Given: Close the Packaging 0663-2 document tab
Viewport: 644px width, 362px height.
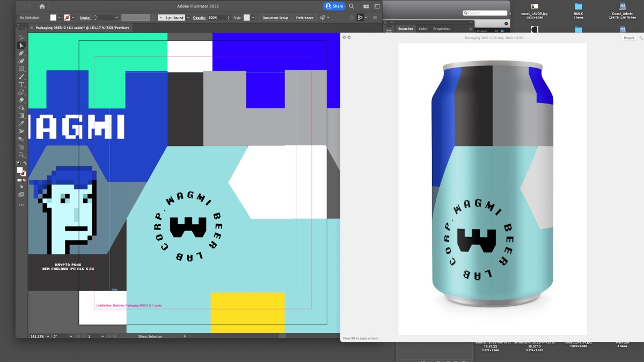Looking at the screenshot, I should (32, 27).
